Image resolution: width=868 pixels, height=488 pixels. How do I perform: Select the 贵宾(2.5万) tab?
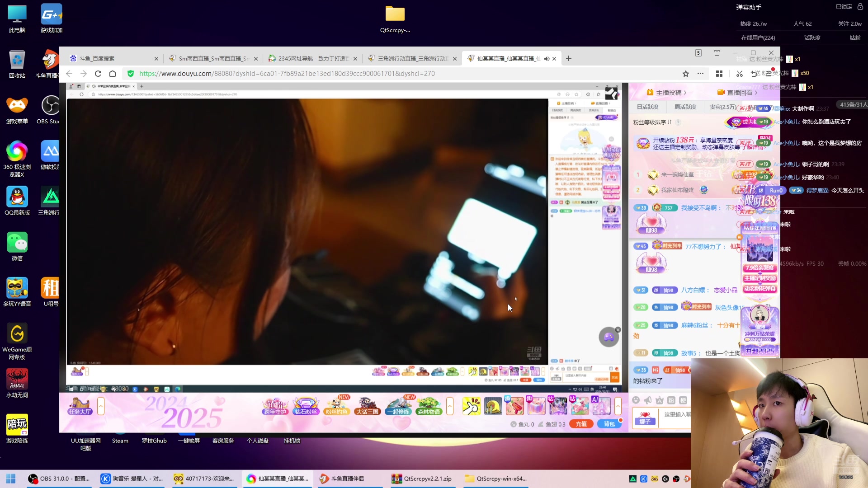pos(723,107)
